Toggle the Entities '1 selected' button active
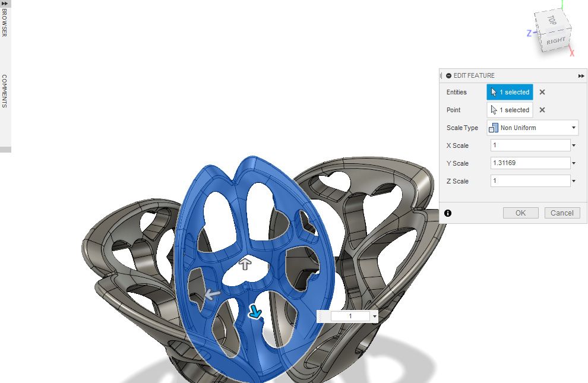The width and height of the screenshot is (588, 383). click(x=511, y=92)
